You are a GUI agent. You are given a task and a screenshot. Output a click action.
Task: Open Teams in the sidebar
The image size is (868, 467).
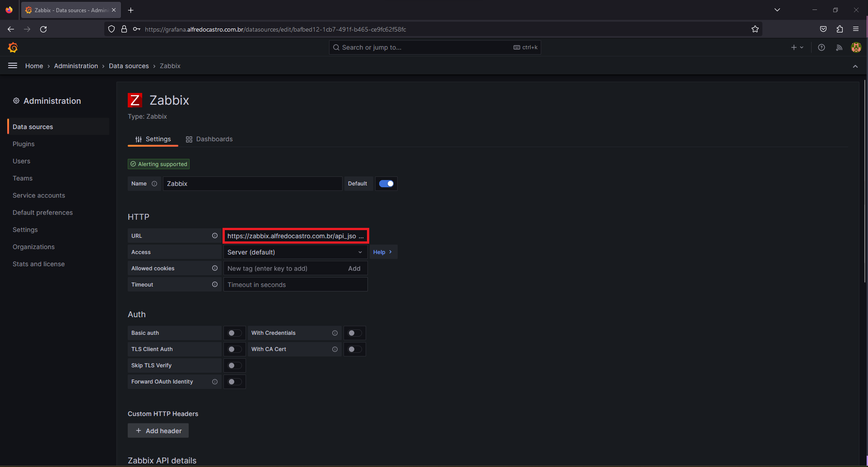tap(23, 178)
